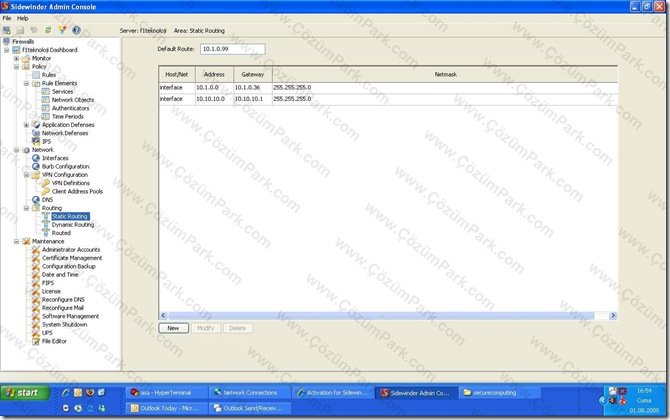Open the UPS maintenance item
Screen dimensions: 670x420
47,333
